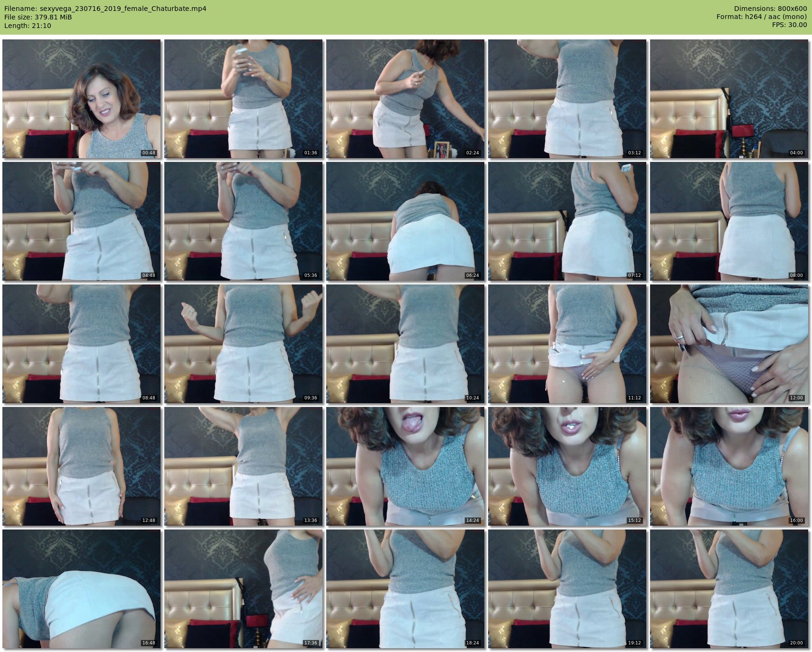
Task: Open the thumbnail stamped 00:48
Action: [82, 99]
